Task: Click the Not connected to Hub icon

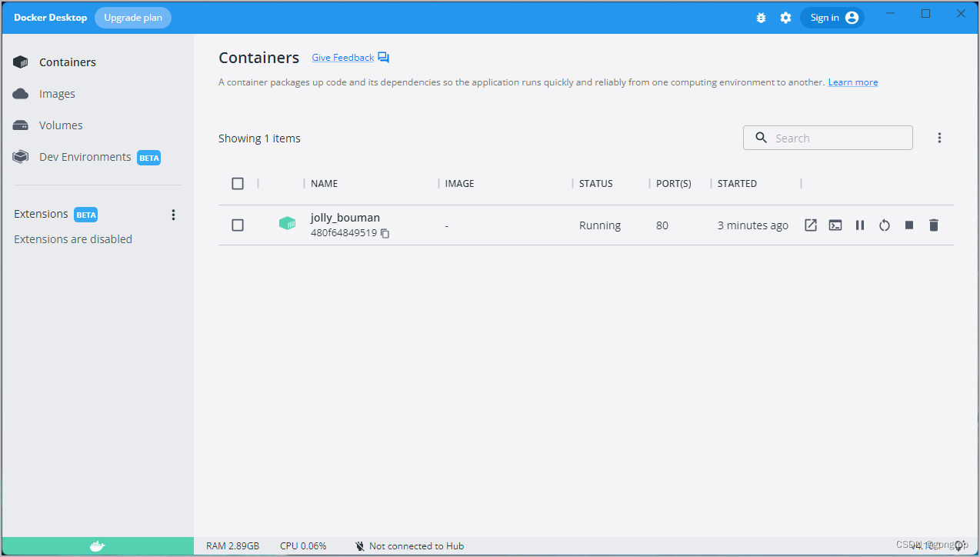Action: tap(360, 546)
